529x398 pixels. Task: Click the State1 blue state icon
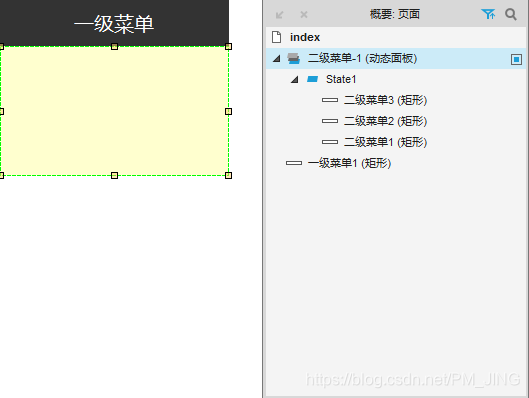312,79
